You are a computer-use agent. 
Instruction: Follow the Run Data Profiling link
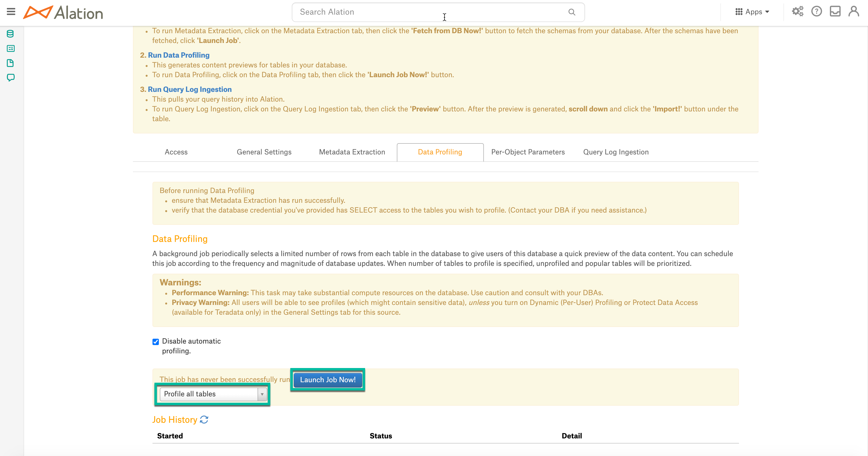179,55
